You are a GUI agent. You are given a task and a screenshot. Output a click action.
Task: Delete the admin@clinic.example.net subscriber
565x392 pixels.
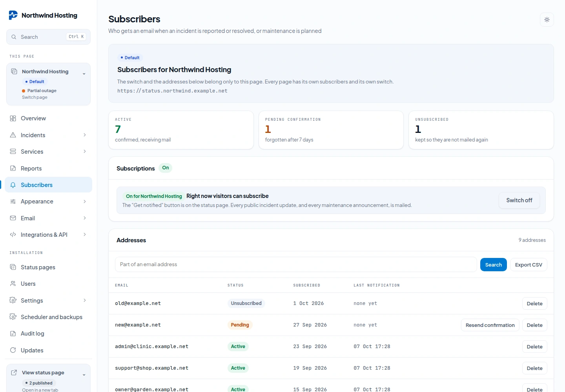tap(534, 347)
